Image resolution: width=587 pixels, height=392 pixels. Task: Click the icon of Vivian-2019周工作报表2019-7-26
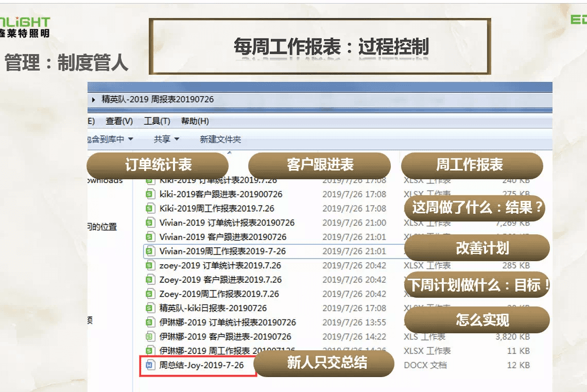[x=150, y=251]
